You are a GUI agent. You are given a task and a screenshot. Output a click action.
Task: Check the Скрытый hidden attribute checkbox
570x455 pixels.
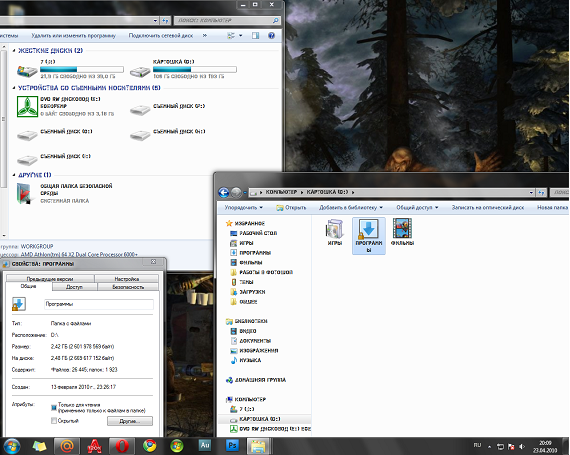click(x=54, y=420)
